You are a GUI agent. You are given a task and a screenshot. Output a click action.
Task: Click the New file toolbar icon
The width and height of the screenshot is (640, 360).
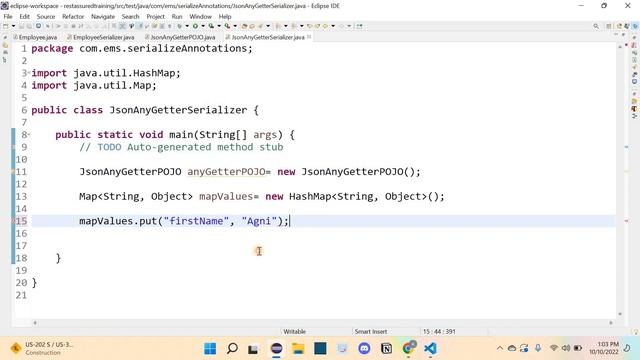pyautogui.click(x=5, y=26)
